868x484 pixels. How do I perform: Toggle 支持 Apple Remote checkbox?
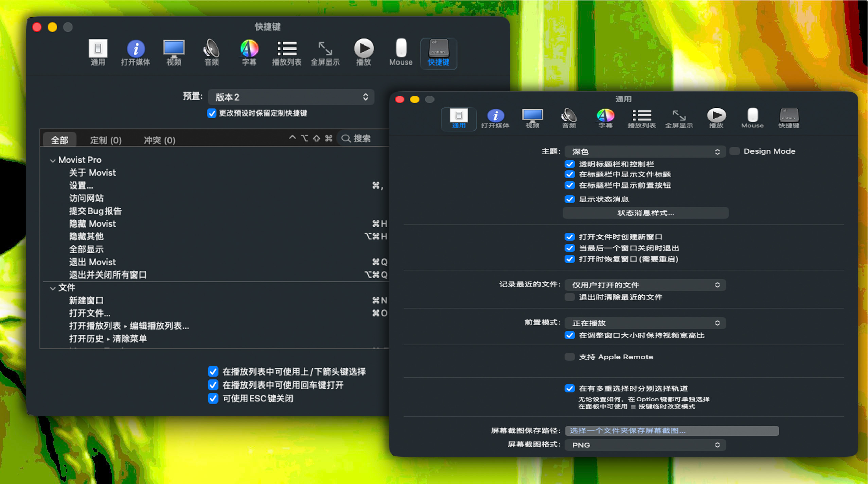570,357
